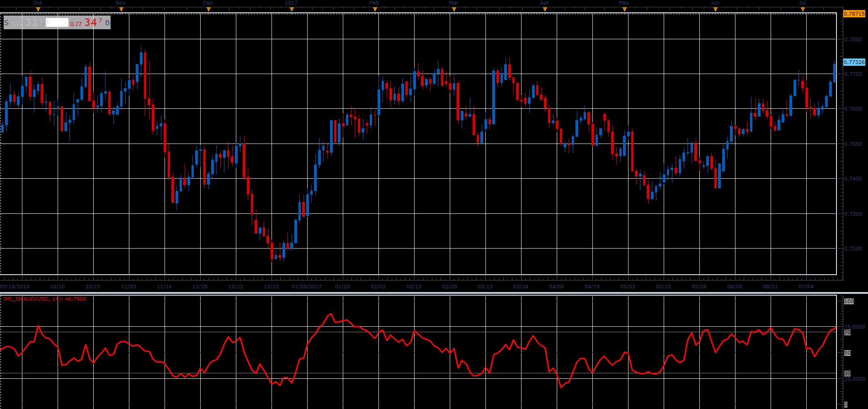Click the 06/21 date axis label
This screenshot has width=868, height=409.
tap(770, 287)
